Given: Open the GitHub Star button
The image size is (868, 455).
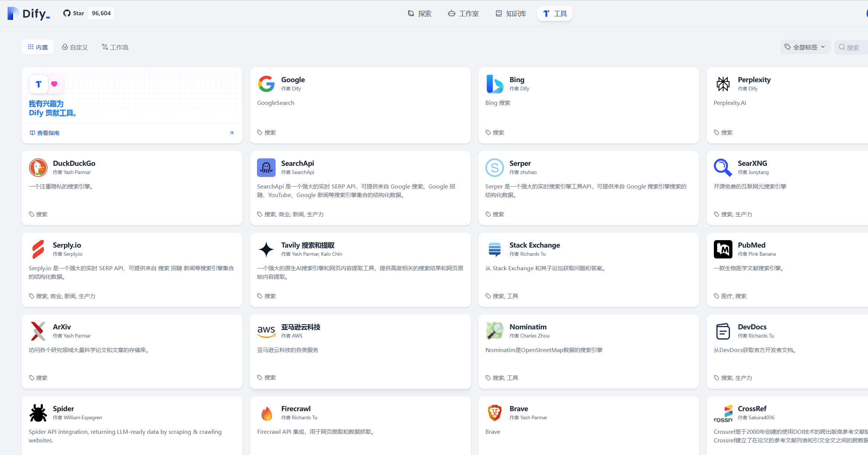Looking at the screenshot, I should click(x=74, y=13).
